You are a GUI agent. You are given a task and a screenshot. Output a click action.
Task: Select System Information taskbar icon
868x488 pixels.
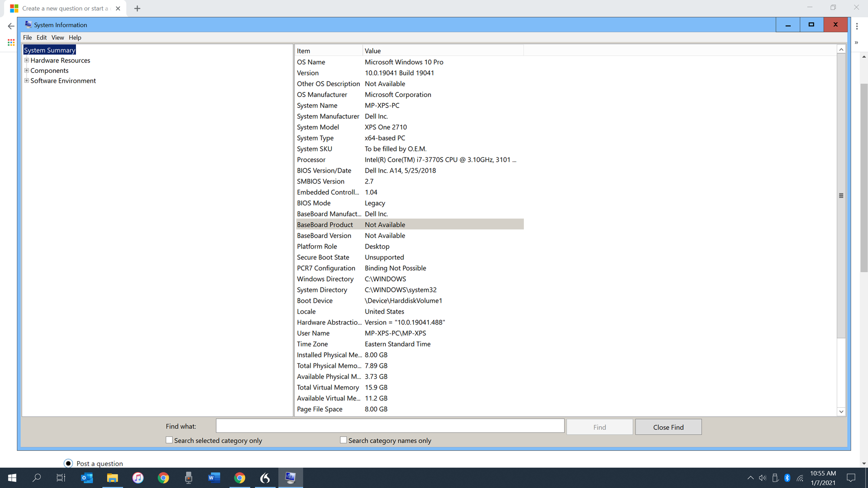coord(290,478)
